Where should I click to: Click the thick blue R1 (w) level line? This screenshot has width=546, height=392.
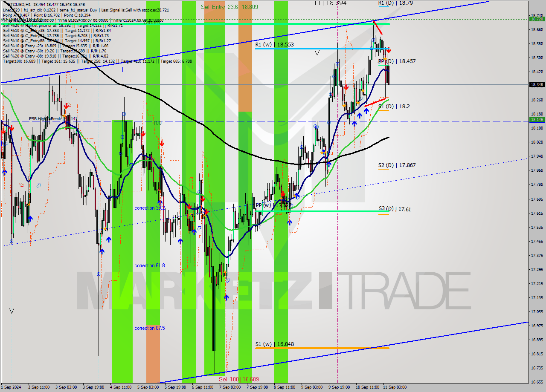(x=322, y=49)
